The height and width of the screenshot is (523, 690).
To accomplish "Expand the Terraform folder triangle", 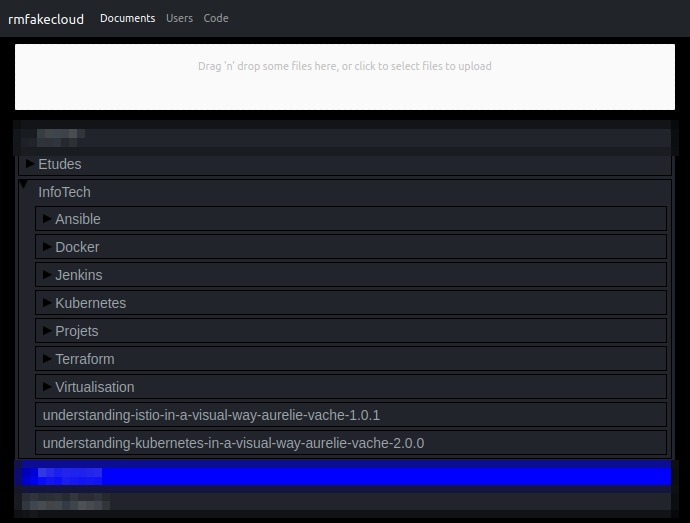I will coord(47,359).
